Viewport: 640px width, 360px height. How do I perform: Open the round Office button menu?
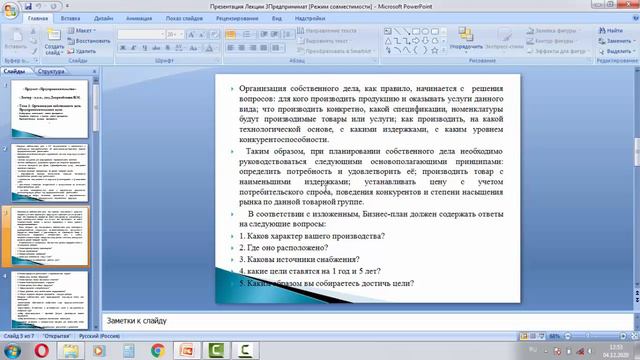click(11, 10)
